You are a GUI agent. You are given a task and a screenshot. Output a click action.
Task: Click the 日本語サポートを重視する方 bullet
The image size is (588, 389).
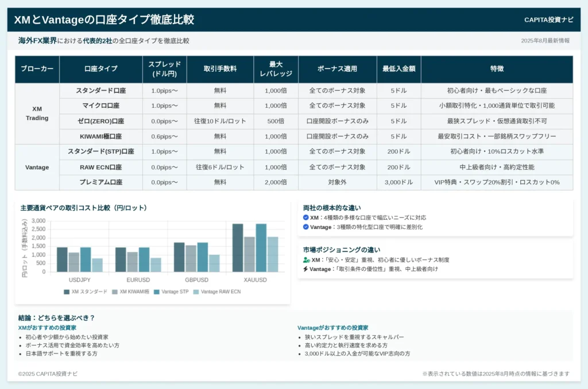point(61,353)
